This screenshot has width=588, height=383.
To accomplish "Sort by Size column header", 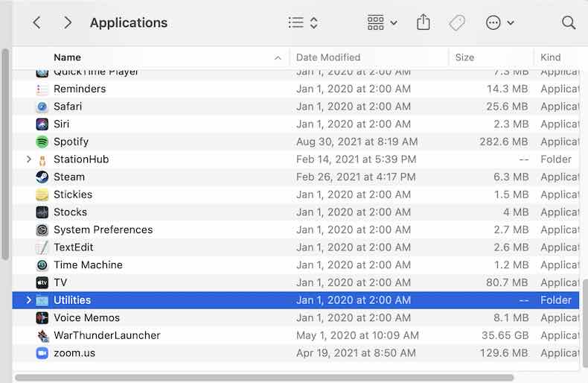I will click(x=464, y=57).
